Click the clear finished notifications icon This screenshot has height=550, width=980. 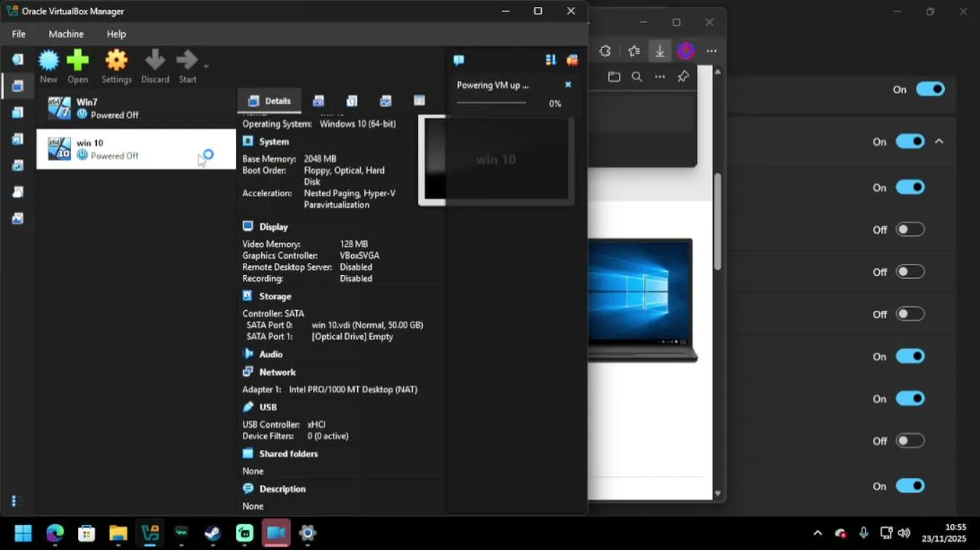pyautogui.click(x=572, y=60)
